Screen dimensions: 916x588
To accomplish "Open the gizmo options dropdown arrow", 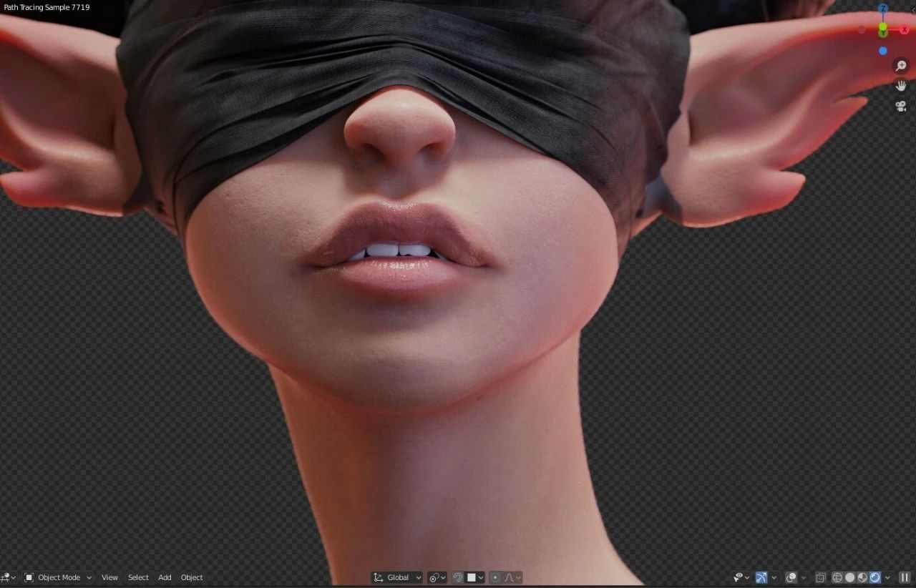I will click(x=774, y=577).
